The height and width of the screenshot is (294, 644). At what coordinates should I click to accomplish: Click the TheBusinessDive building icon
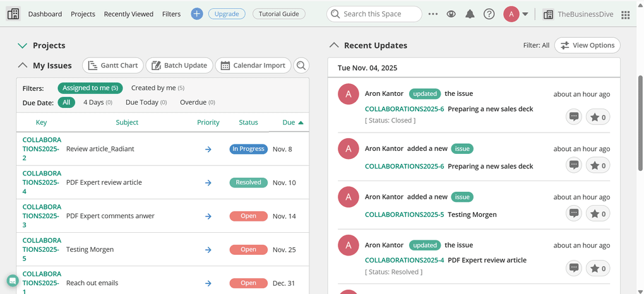(548, 15)
